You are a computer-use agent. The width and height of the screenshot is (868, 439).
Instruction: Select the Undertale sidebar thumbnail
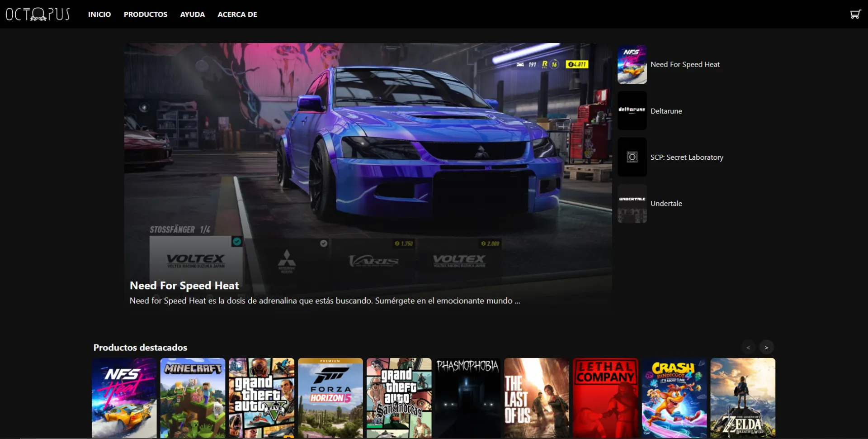[x=632, y=204]
